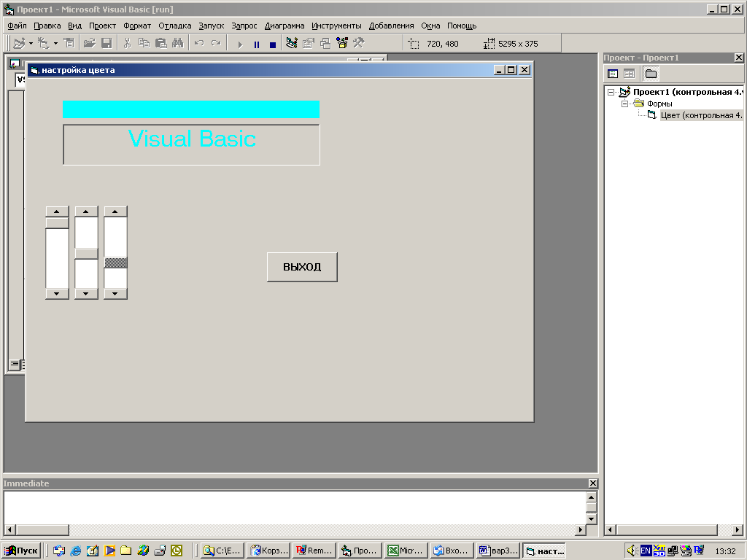Open Internet Explorer quick launch icon
747x560 pixels.
[75, 551]
